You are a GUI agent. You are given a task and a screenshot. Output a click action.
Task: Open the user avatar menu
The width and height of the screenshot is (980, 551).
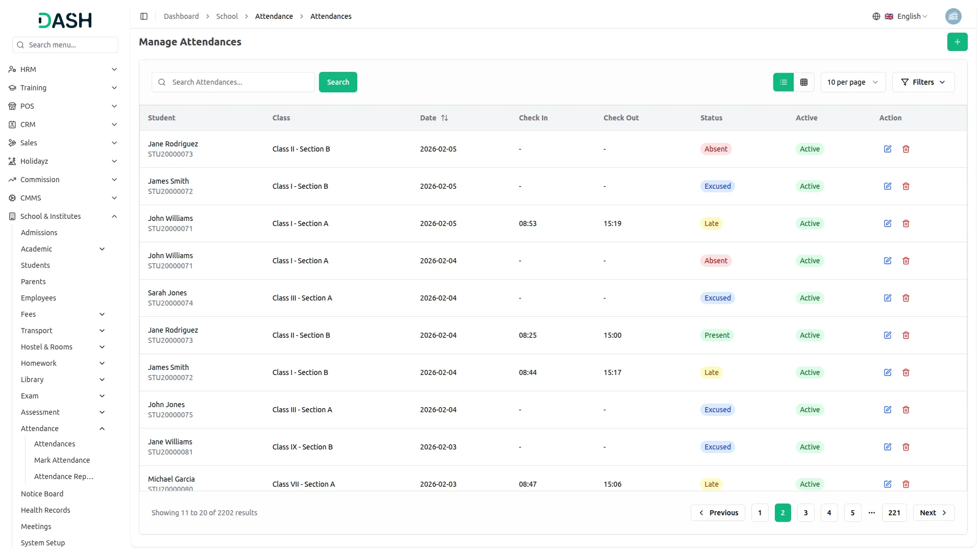[953, 16]
